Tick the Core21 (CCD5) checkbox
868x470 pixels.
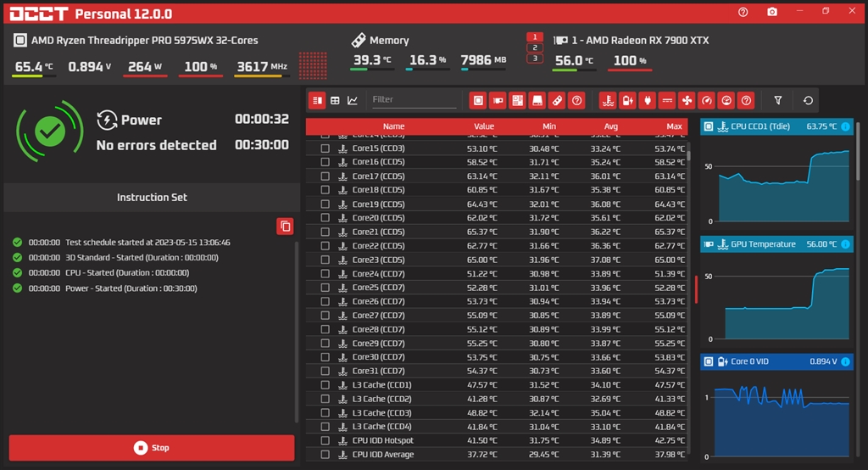(325, 232)
